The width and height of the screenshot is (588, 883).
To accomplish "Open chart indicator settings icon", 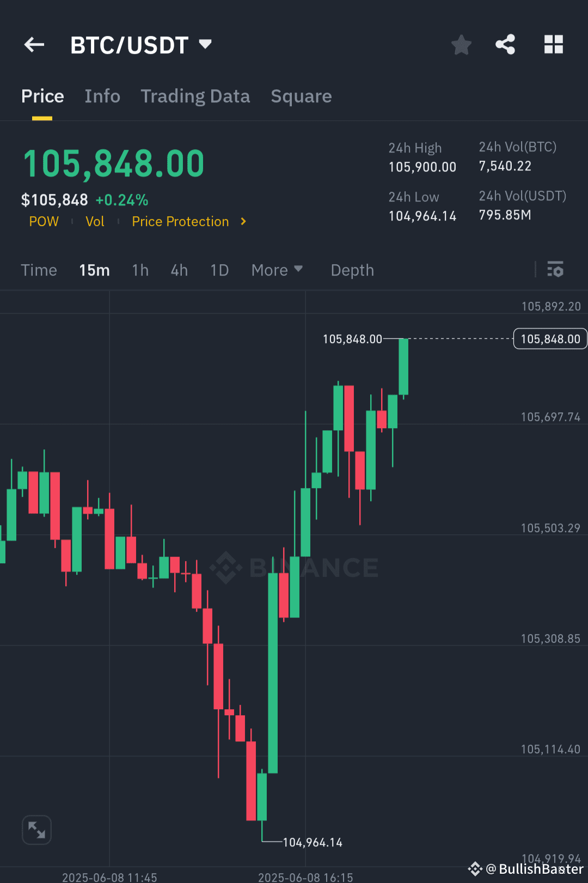I will point(555,270).
